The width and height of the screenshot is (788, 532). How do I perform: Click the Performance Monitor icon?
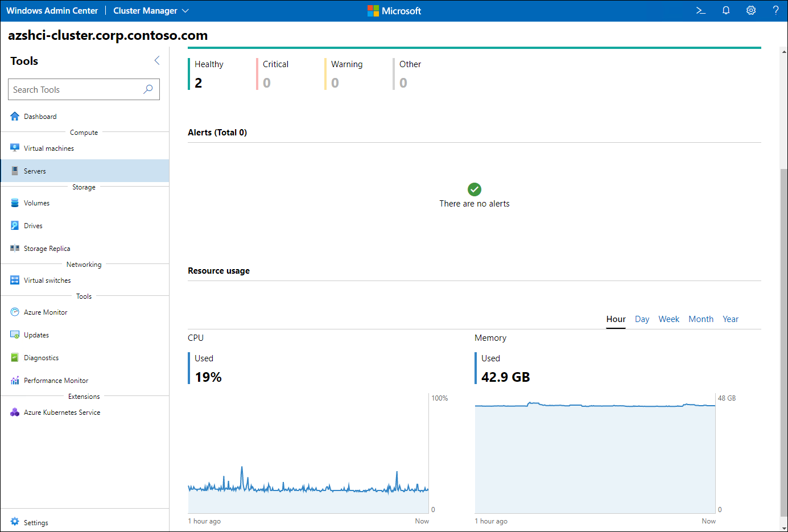[15, 380]
